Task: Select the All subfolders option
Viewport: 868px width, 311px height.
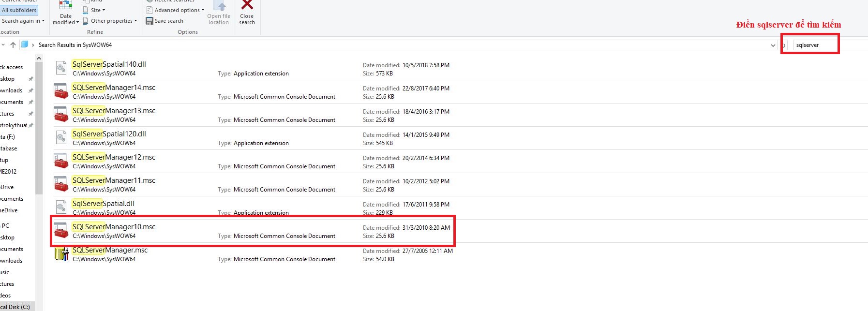Action: (x=19, y=10)
